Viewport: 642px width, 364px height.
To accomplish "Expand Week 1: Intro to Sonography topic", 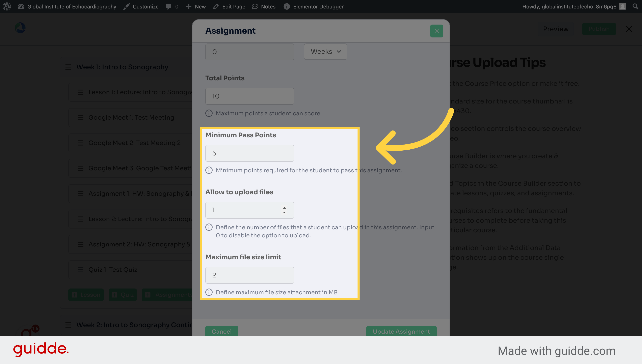I will click(122, 67).
